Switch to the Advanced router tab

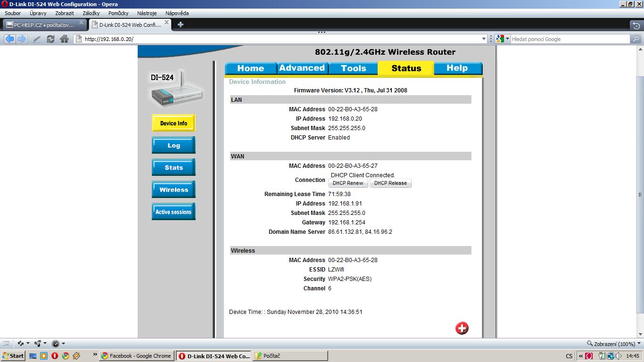click(x=302, y=68)
